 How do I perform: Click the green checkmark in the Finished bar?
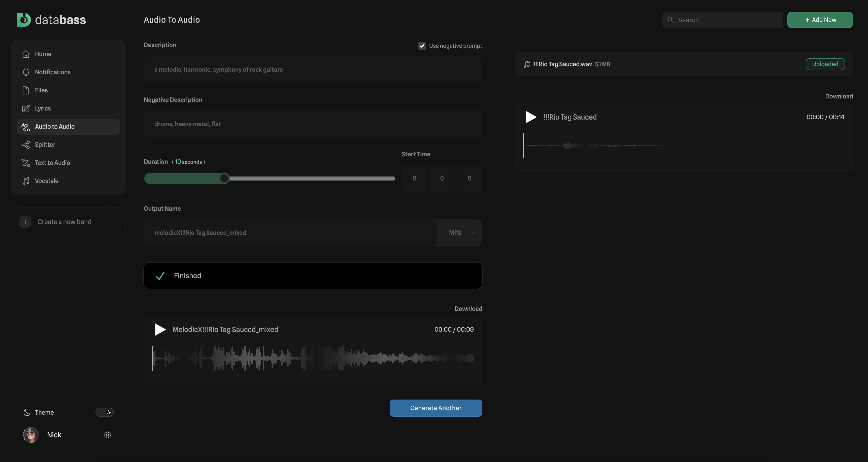coord(160,276)
